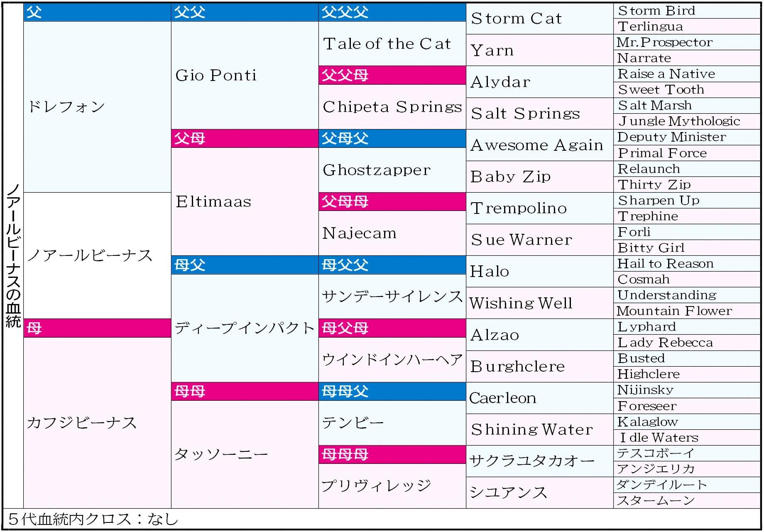Select the Mr. Prospector ancestor cell

coord(664,42)
